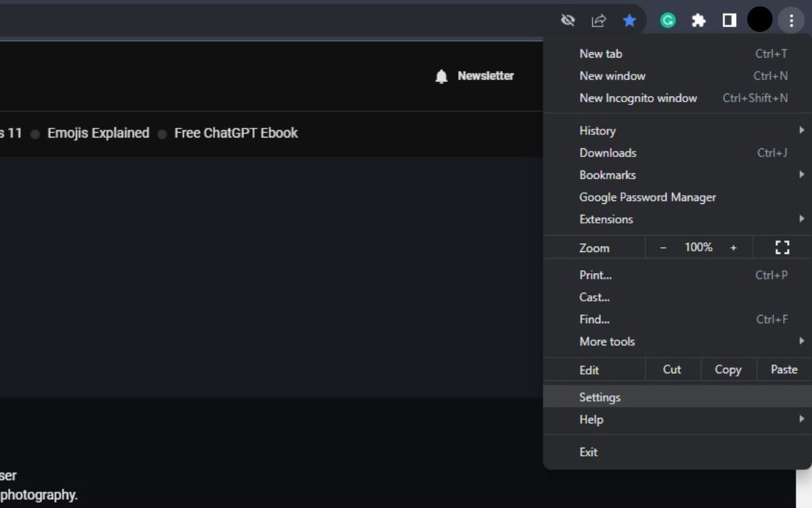The image size is (812, 508).
Task: Open a New Incognito window
Action: tap(638, 98)
